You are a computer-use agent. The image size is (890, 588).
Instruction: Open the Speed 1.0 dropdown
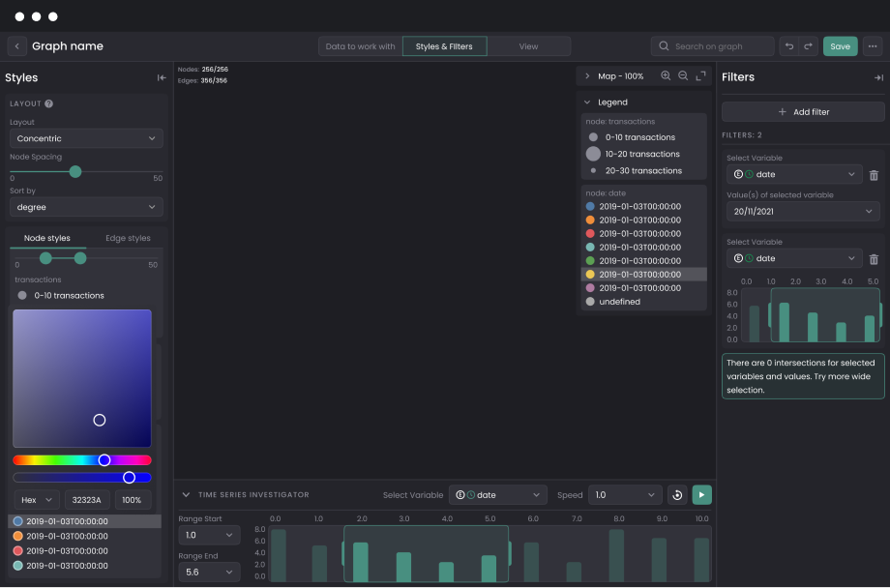(625, 495)
